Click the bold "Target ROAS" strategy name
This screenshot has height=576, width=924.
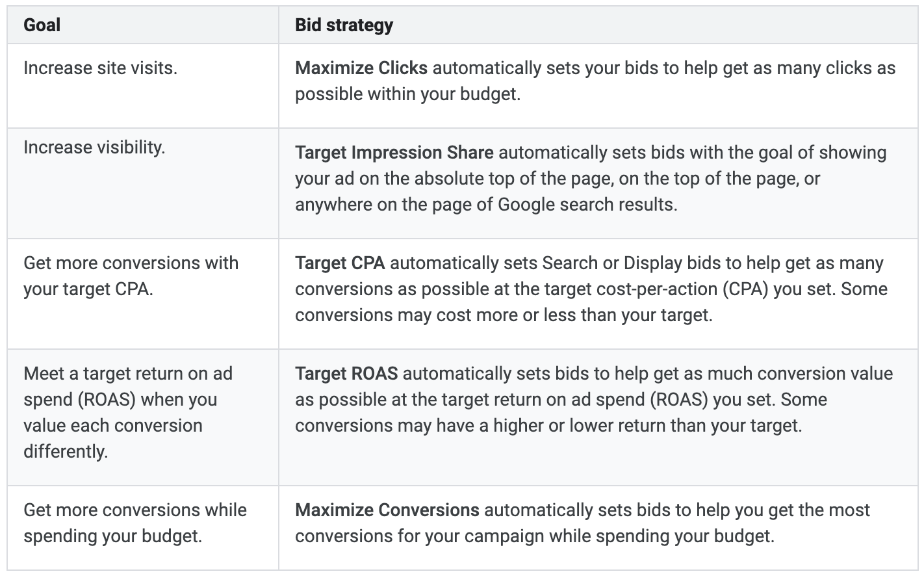tap(346, 374)
